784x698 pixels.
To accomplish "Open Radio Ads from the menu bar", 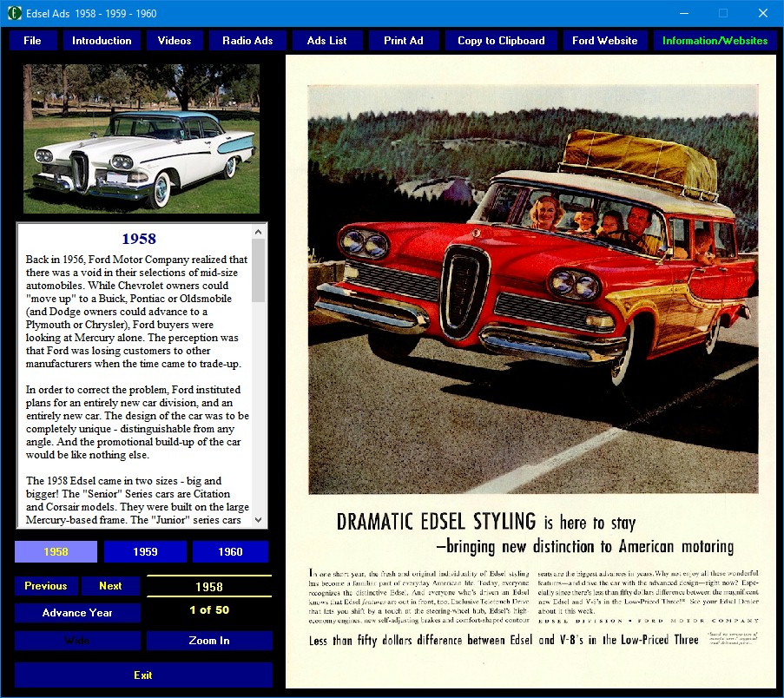I will 247,41.
